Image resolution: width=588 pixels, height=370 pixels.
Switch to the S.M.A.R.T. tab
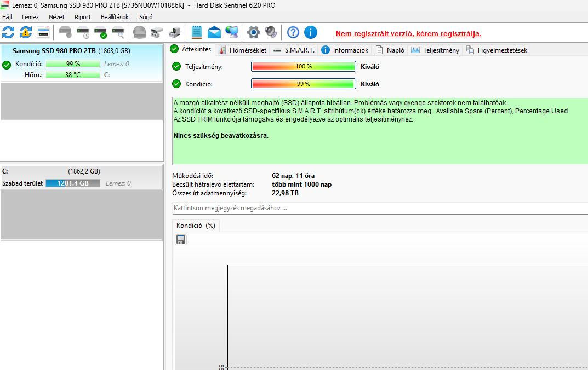pos(294,50)
